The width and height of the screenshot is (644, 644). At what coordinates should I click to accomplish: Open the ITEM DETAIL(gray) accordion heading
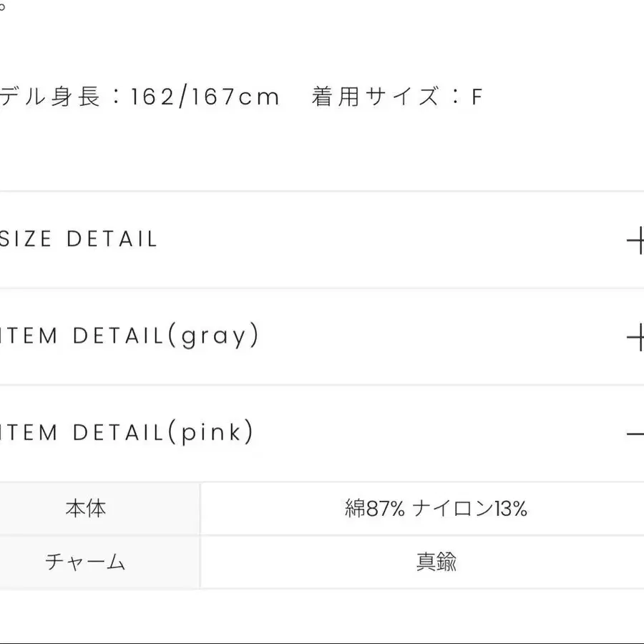(x=129, y=336)
